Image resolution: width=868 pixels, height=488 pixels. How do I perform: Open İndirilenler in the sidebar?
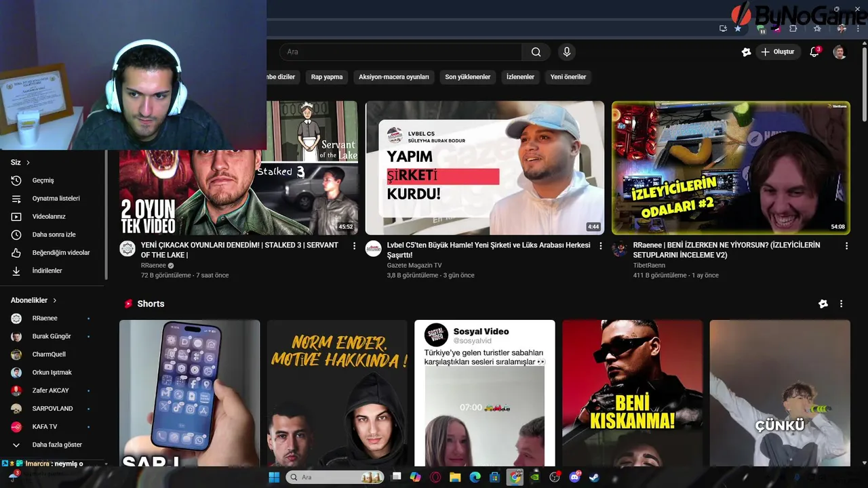tap(53, 270)
